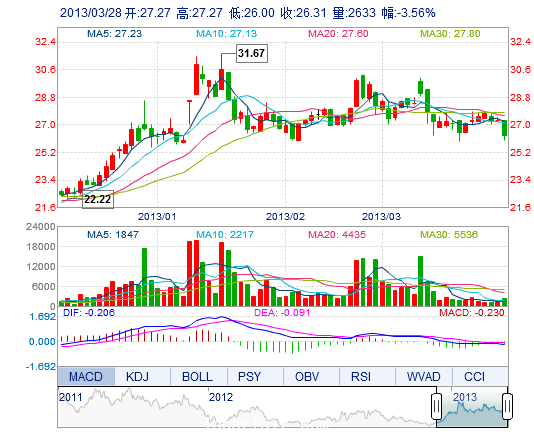Click the 24000 volume axis label

(41, 227)
